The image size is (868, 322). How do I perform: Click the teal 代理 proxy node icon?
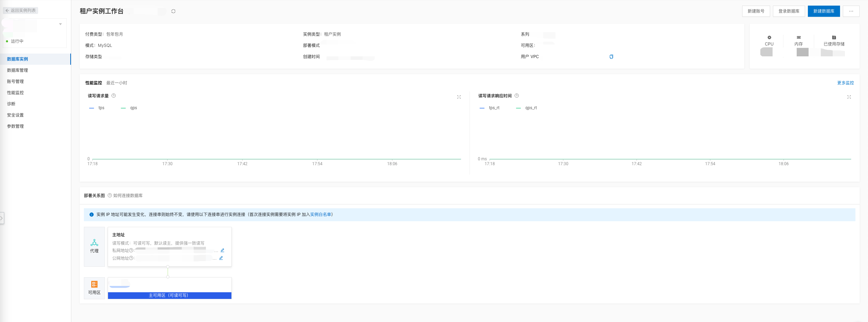(x=94, y=242)
